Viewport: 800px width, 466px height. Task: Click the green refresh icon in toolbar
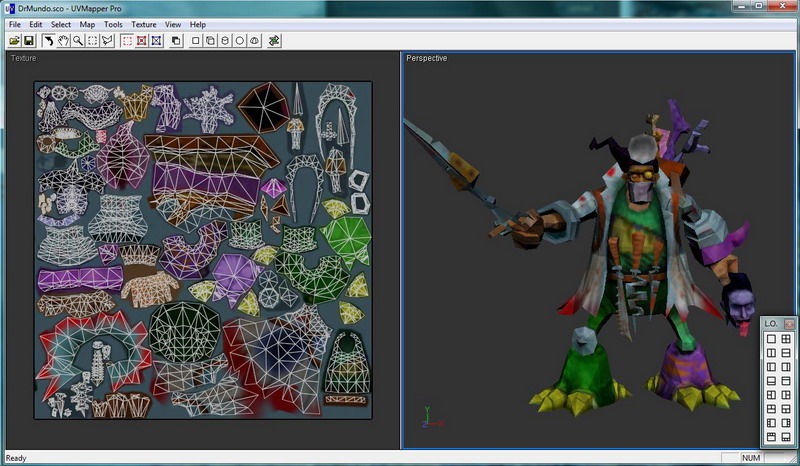pyautogui.click(x=274, y=41)
